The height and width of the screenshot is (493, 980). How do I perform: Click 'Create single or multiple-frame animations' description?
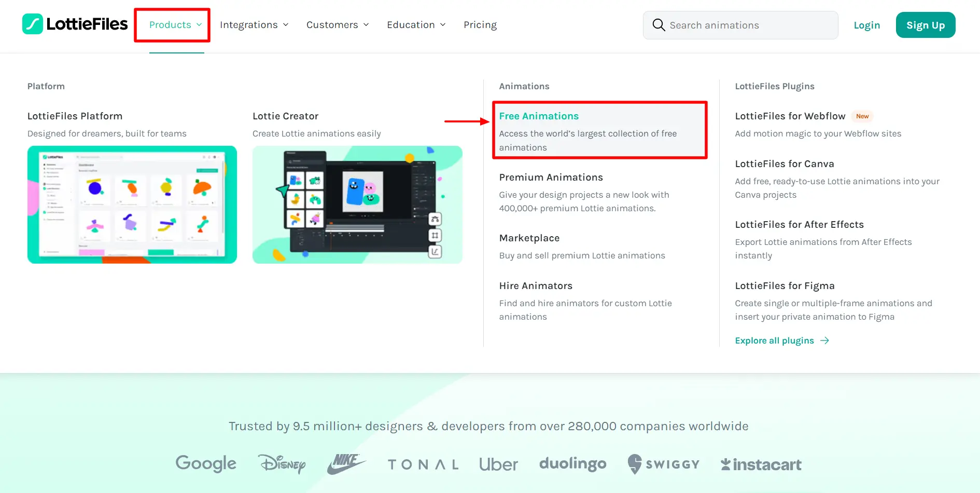click(x=834, y=310)
